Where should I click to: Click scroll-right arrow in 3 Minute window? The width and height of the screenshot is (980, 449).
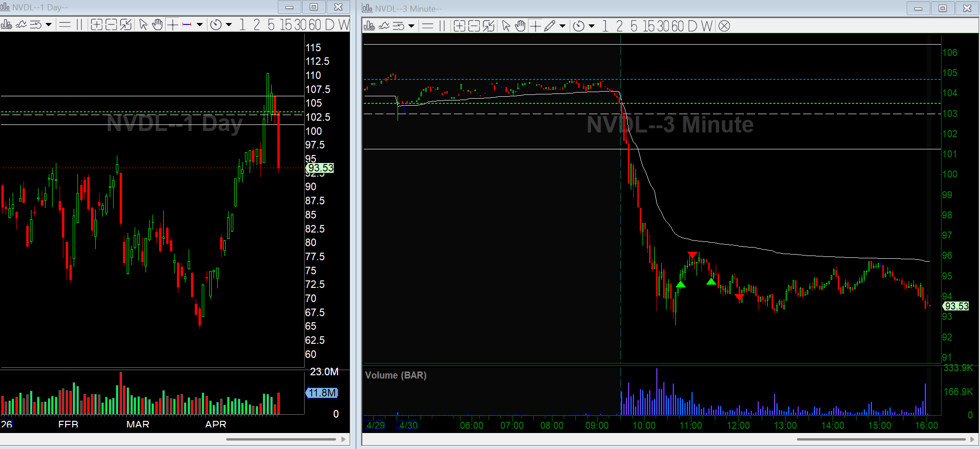tap(972, 440)
